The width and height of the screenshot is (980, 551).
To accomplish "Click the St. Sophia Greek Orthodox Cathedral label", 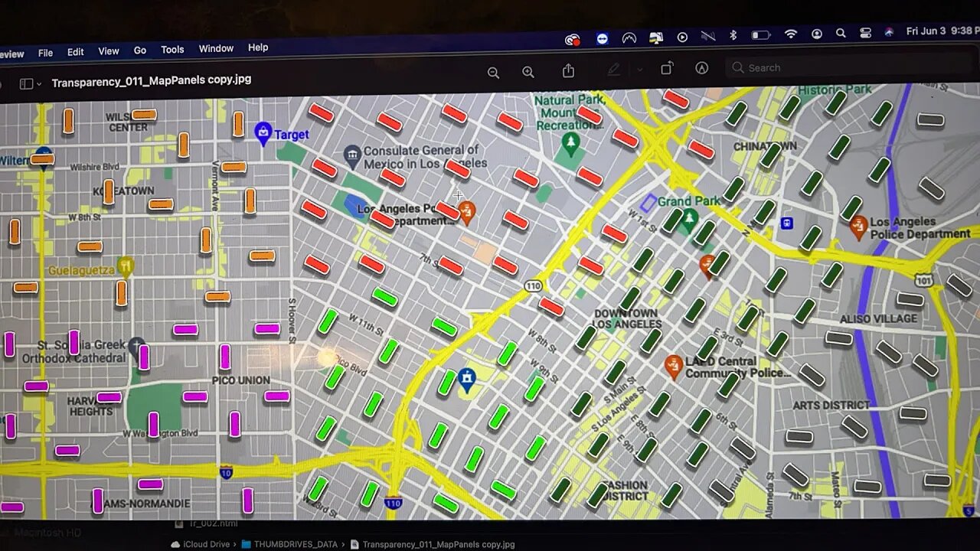I will pos(73,351).
